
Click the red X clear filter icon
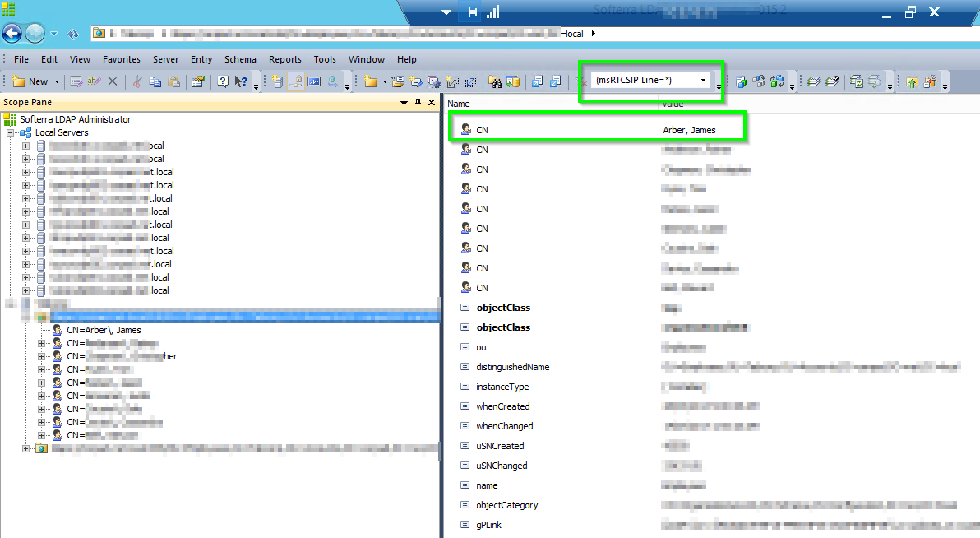583,81
